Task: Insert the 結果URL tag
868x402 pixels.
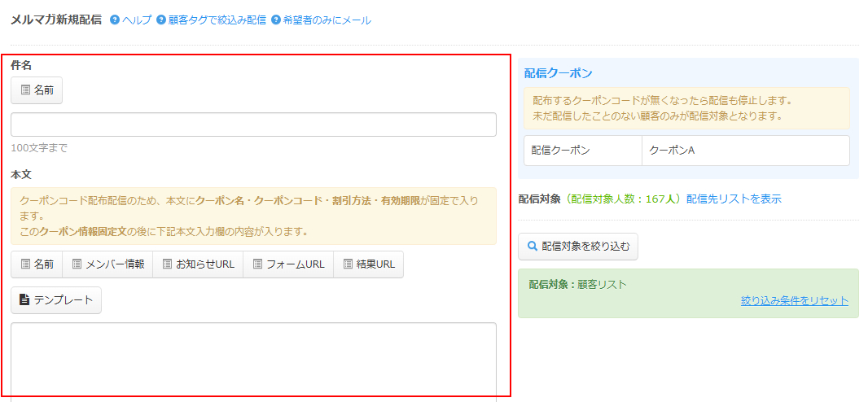Action: click(x=368, y=264)
